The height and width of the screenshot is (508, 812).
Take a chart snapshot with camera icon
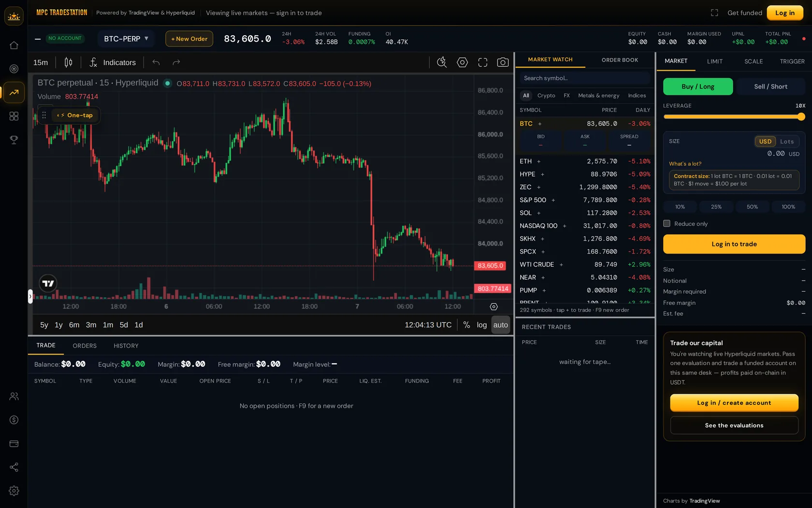pyautogui.click(x=503, y=62)
